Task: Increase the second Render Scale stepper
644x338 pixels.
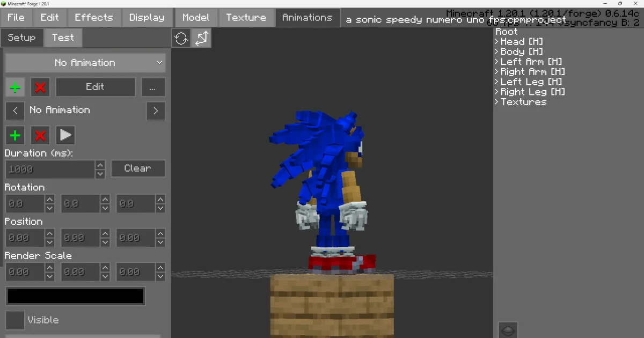Action: click(x=105, y=268)
